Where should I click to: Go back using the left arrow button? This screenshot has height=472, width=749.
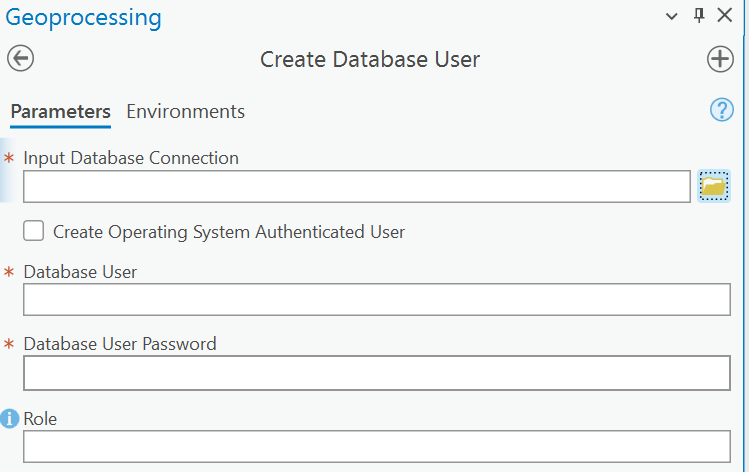click(x=20, y=59)
